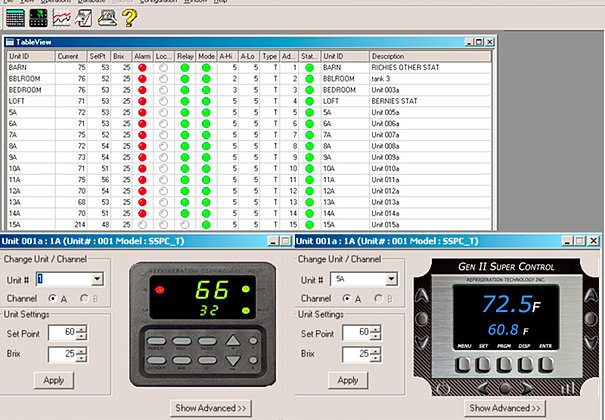605x420 pixels.
Task: Decrease Brix in the right unit window
Action: point(375,358)
